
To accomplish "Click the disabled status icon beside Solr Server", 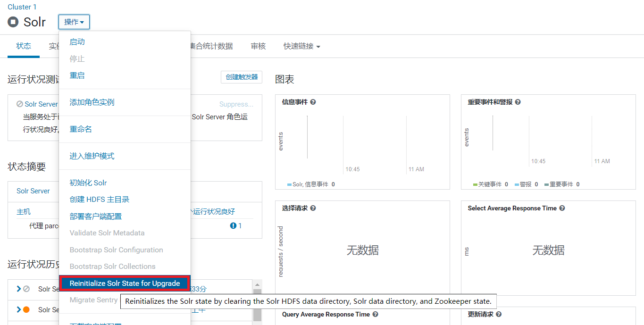I will [x=19, y=104].
